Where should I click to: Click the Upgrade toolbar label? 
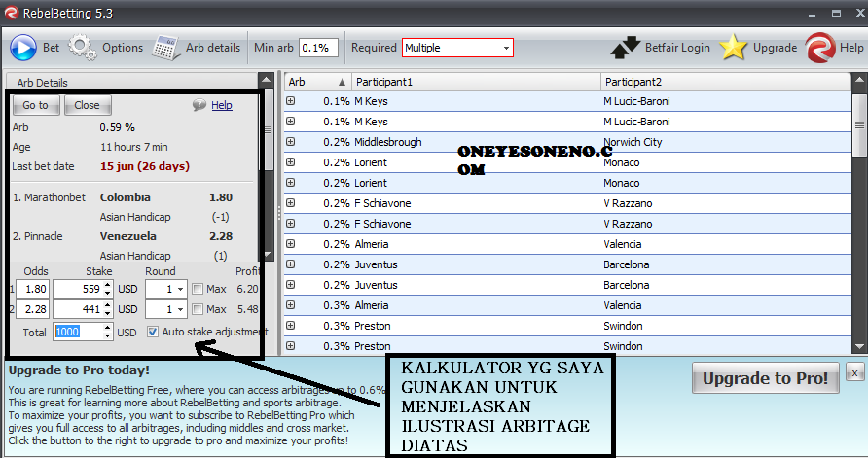(x=775, y=48)
